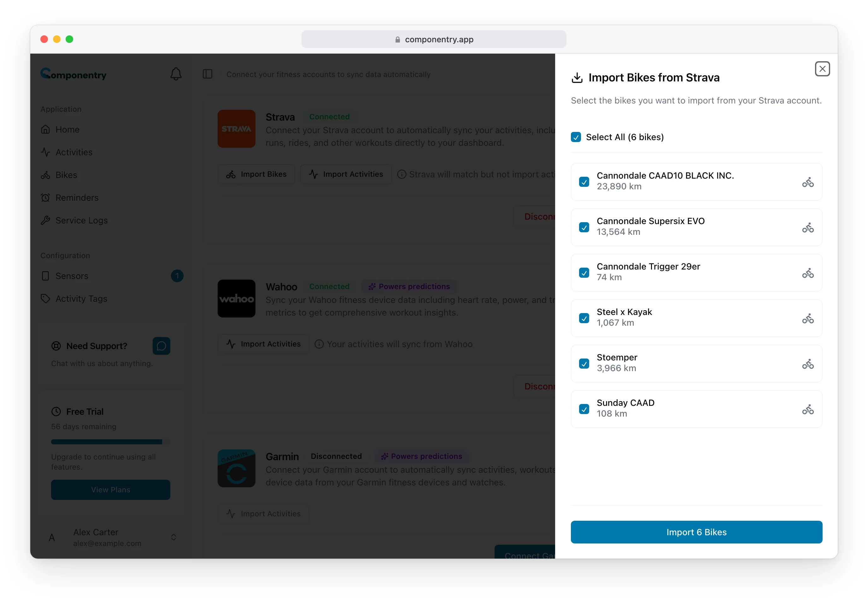Click bike icon on Steel x Kayak row

tap(808, 318)
